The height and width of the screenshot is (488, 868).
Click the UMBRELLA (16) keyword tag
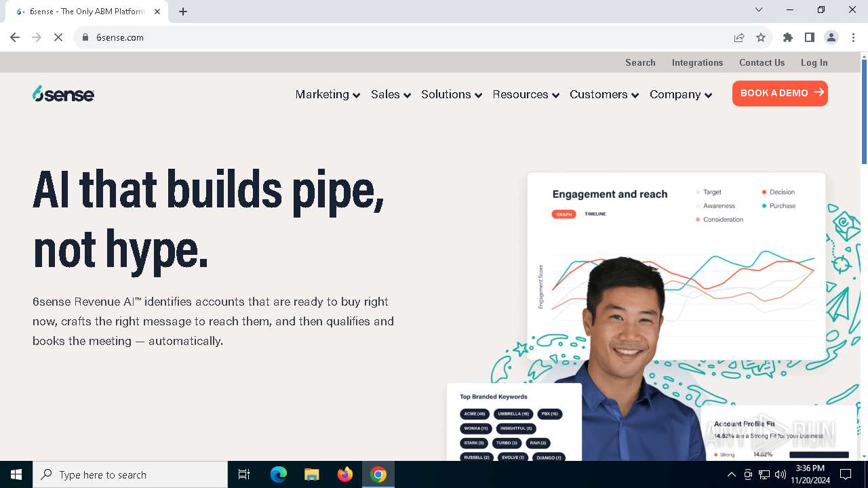pos(513,413)
